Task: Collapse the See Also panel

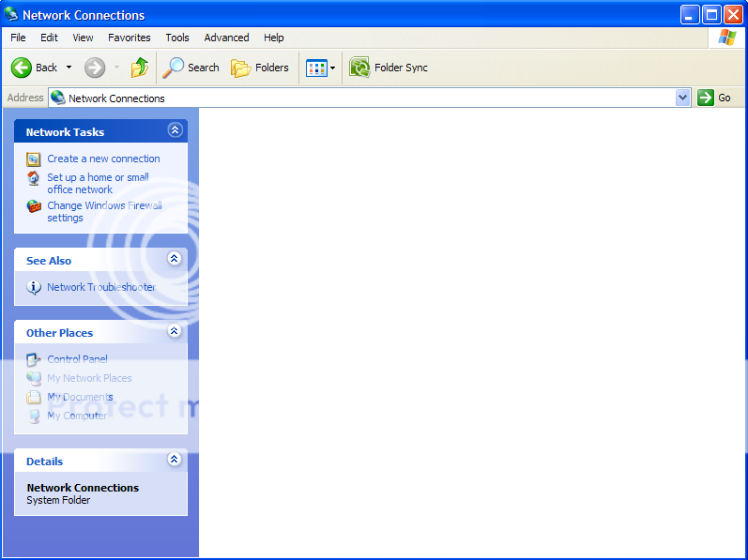Action: 174,260
